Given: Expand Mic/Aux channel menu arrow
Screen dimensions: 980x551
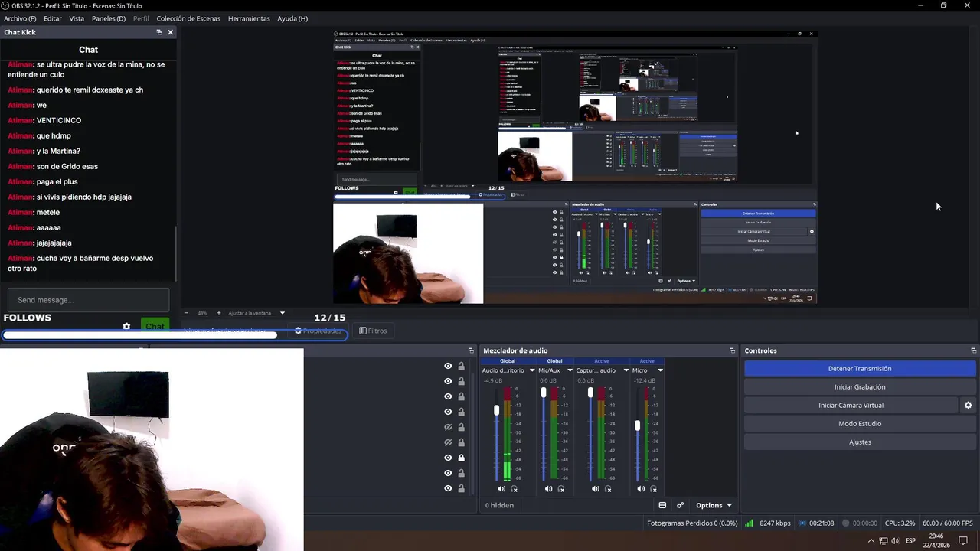Looking at the screenshot, I should pos(570,370).
